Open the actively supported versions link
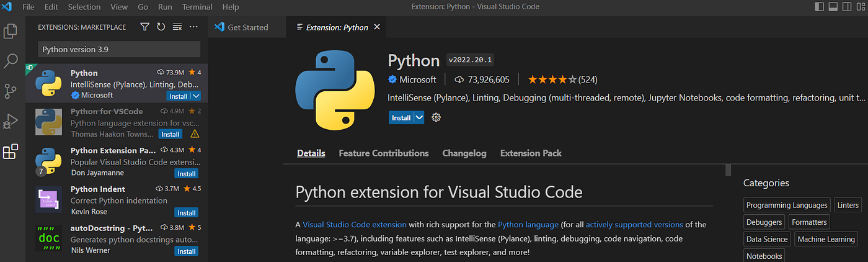The height and width of the screenshot is (262, 868). point(634,224)
